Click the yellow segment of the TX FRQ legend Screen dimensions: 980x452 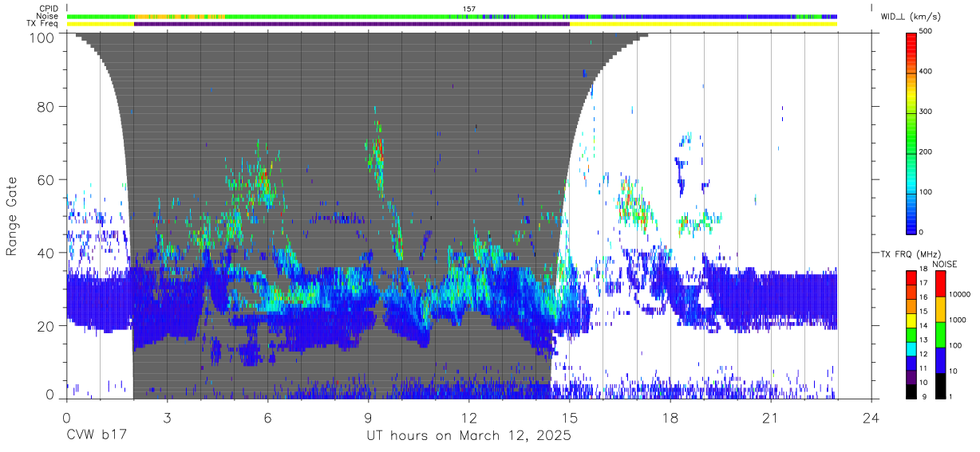(x=911, y=320)
